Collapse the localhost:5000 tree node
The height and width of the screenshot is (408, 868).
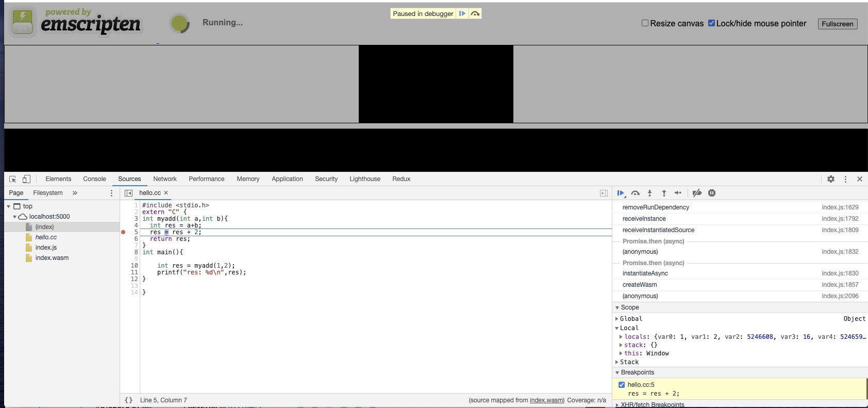point(15,217)
